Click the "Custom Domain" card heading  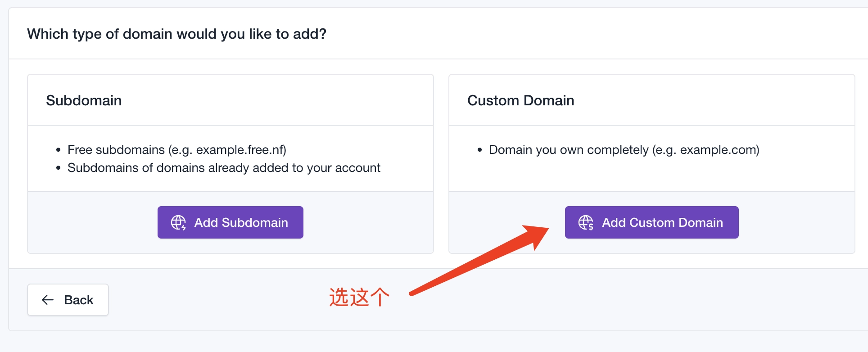pyautogui.click(x=520, y=100)
